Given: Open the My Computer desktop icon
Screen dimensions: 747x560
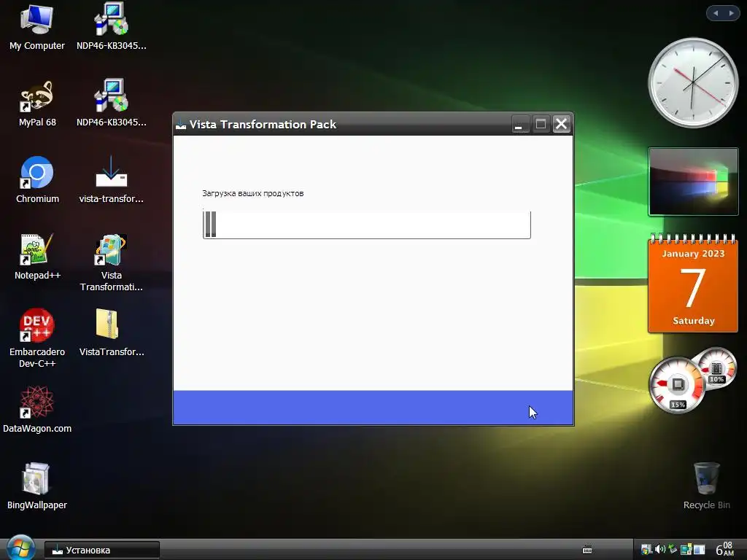Looking at the screenshot, I should tap(36, 27).
